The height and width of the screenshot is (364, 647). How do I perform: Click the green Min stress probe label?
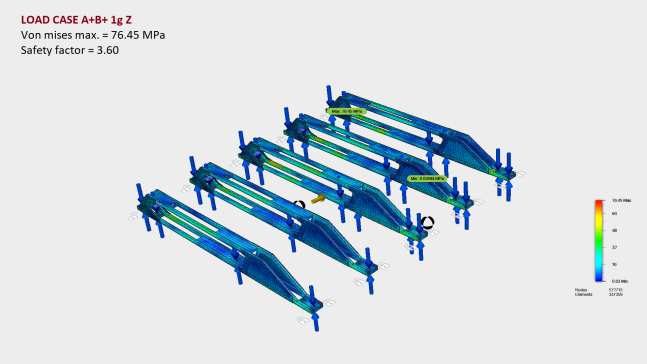click(x=427, y=178)
